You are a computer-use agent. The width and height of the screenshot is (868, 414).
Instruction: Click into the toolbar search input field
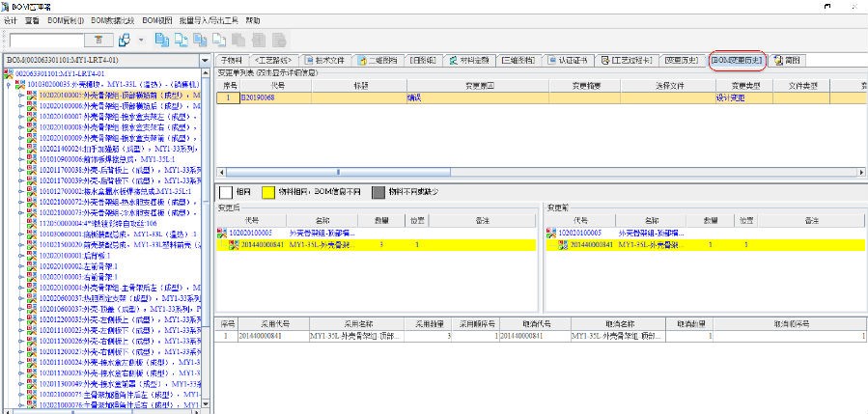point(48,41)
